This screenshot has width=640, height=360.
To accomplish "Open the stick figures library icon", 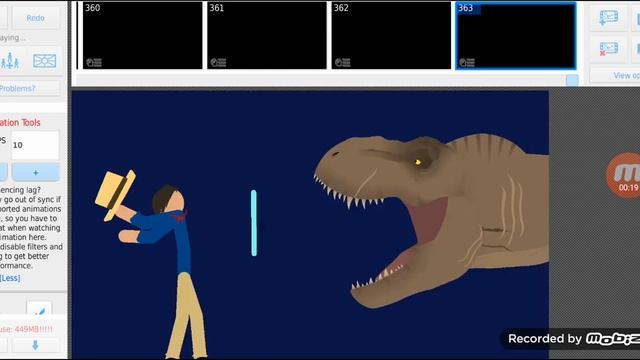I will pyautogui.click(x=9, y=61).
